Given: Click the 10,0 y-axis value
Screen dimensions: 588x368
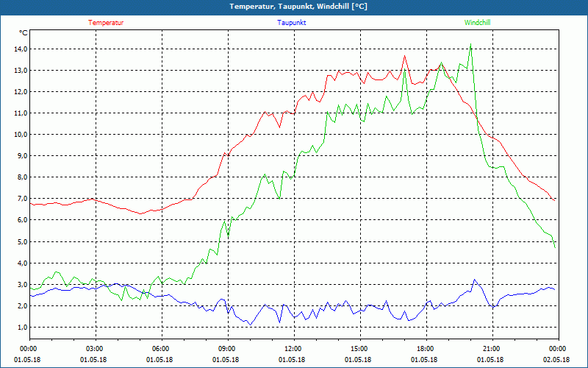Looking at the screenshot, I should tap(21, 135).
